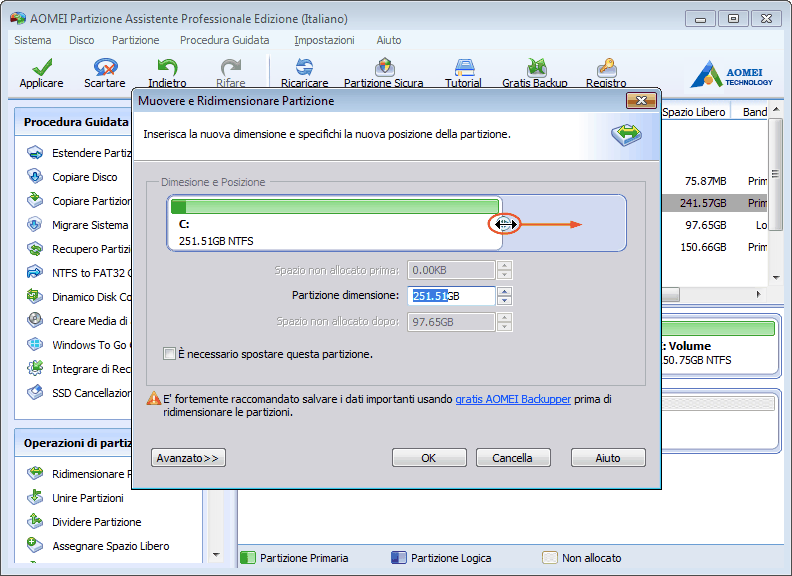Click the Aiuto button in the dialog

pos(608,458)
